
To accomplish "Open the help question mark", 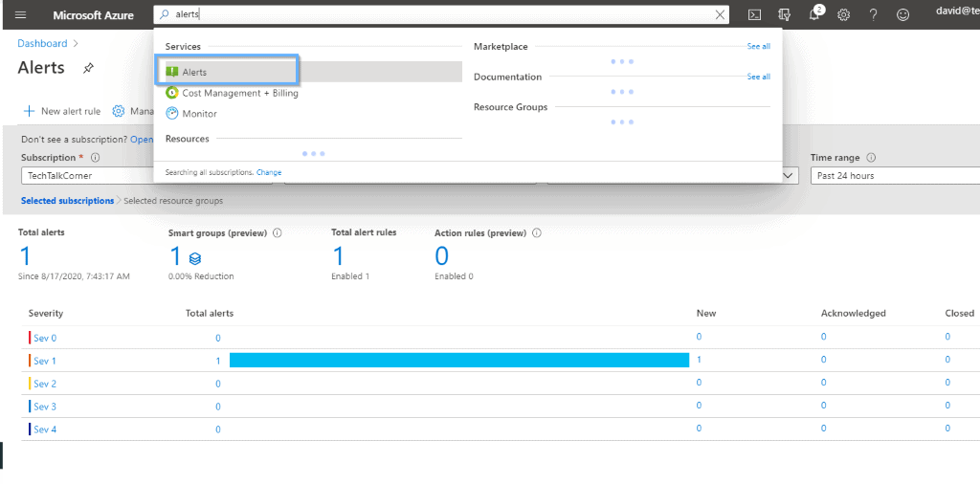I will click(x=873, y=15).
